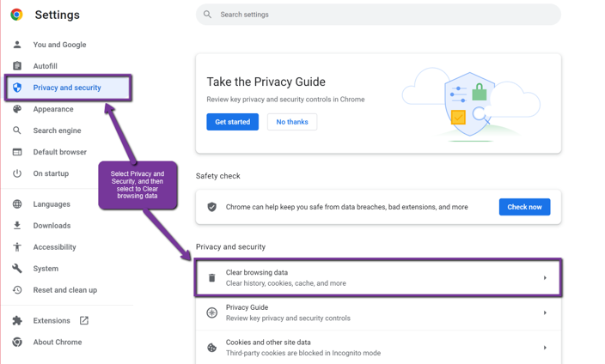Viewport: 605px width, 364px height.
Task: Click the compass icon next to Privacy Guide row
Action: click(211, 312)
